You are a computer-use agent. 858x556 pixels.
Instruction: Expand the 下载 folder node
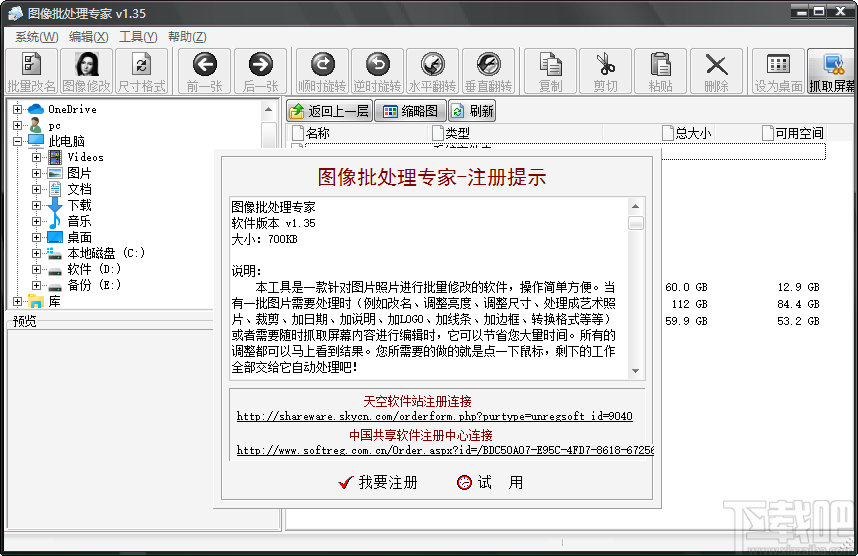(36, 205)
